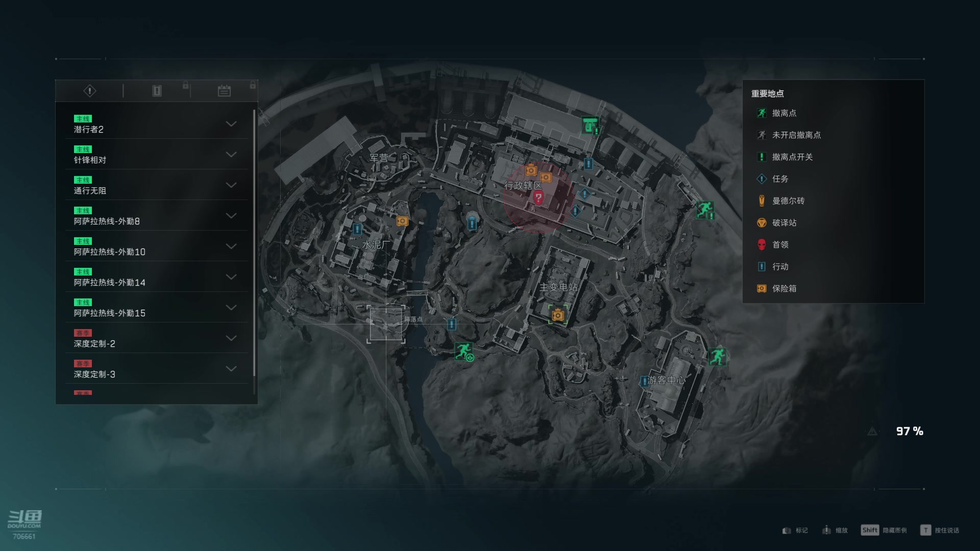Open the locked calendar tab
980x551 pixels.
coord(224,91)
